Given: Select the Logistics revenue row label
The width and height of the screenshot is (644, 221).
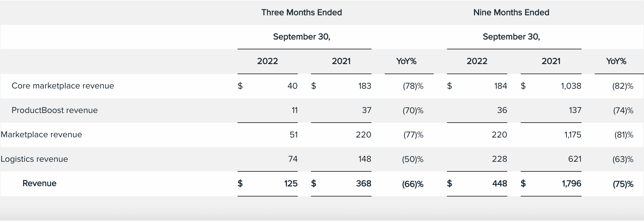Looking at the screenshot, I should pyautogui.click(x=34, y=159).
